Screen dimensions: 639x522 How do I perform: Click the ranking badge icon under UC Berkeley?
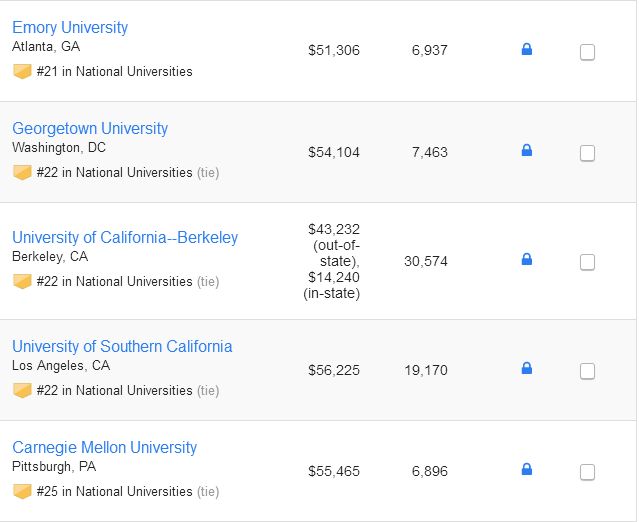coord(22,281)
